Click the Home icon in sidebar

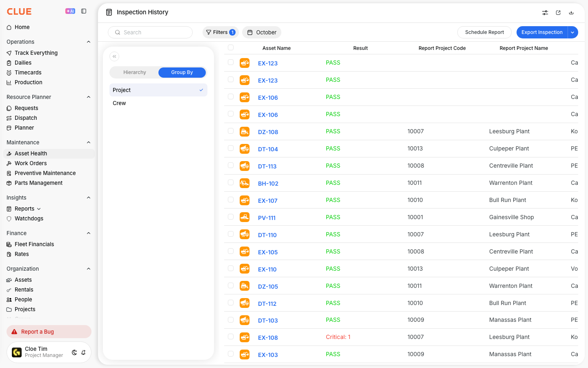pyautogui.click(x=9, y=27)
